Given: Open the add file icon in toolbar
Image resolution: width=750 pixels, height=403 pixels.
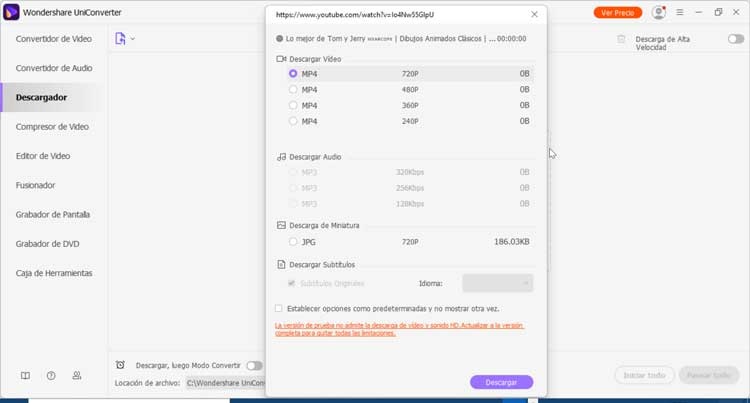Looking at the screenshot, I should pyautogui.click(x=120, y=39).
